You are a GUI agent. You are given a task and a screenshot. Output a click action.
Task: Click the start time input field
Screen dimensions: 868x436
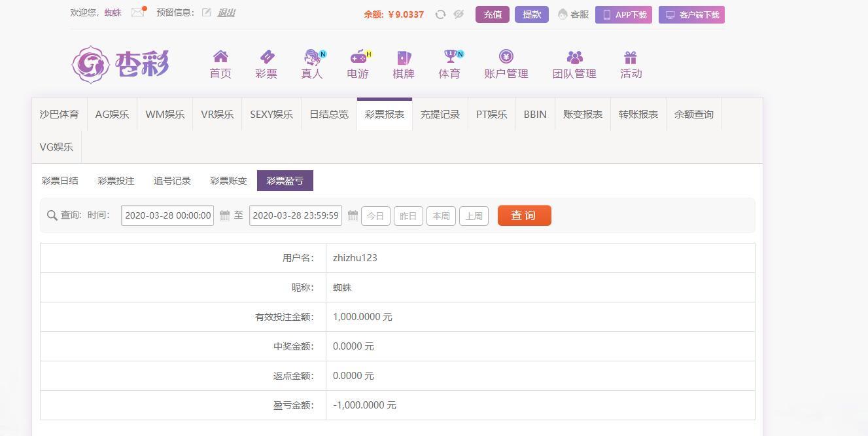(x=167, y=215)
